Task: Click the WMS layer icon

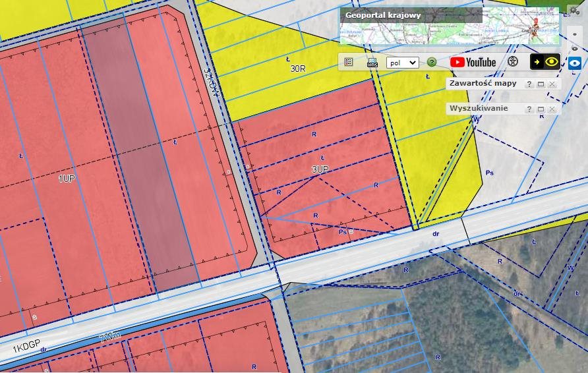Action: coord(372,63)
